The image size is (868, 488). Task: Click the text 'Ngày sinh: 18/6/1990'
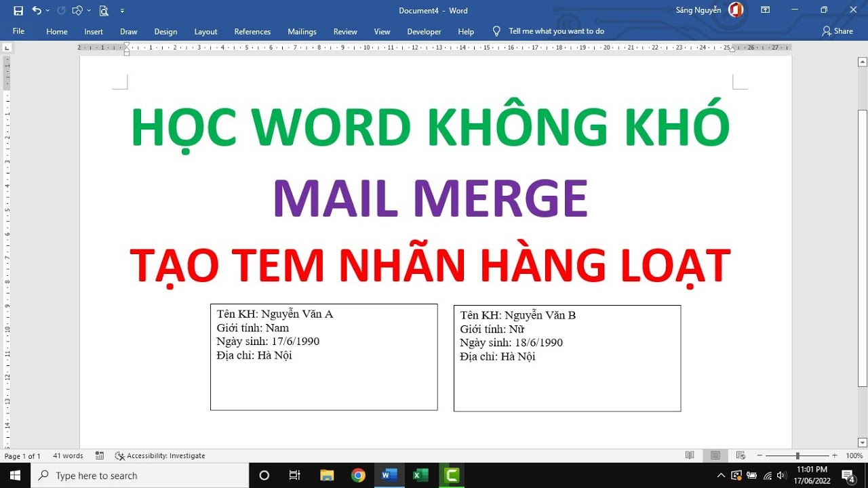click(511, 342)
